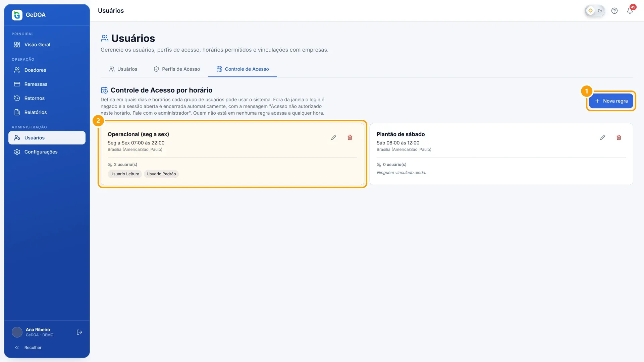This screenshot has height=362, width=644.
Task: Edit the Operacional (seg a sex) rule
Action: [334, 137]
